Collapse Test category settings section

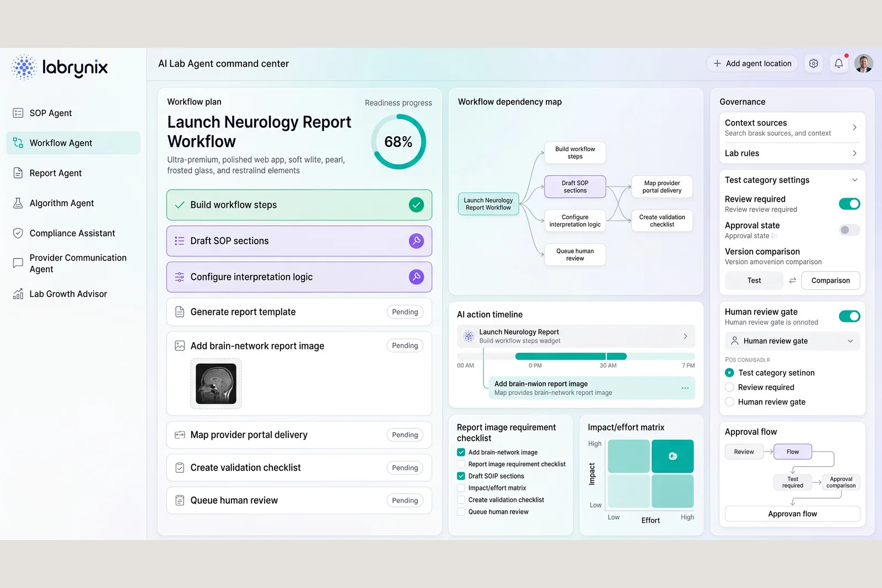(854, 180)
